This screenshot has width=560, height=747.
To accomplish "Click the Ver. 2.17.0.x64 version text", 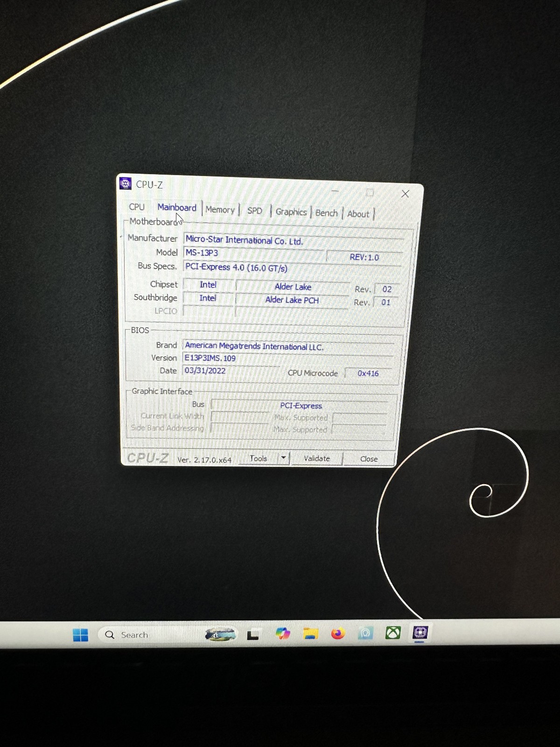I will (x=204, y=460).
